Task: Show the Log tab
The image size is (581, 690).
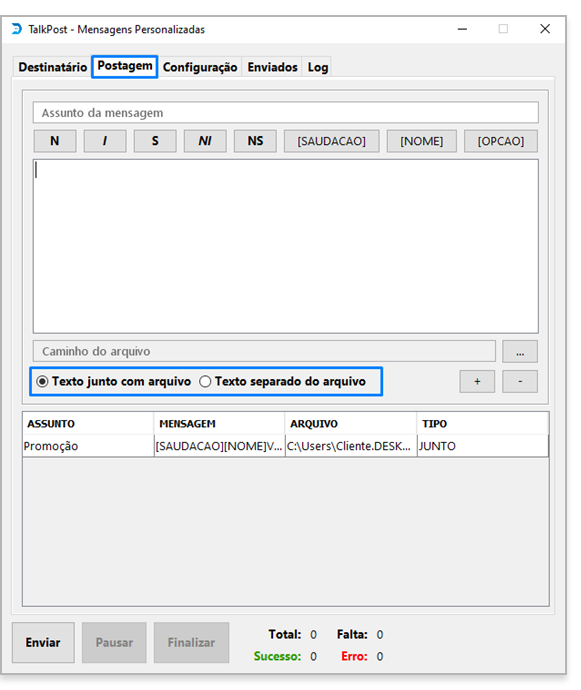Action: 318,67
